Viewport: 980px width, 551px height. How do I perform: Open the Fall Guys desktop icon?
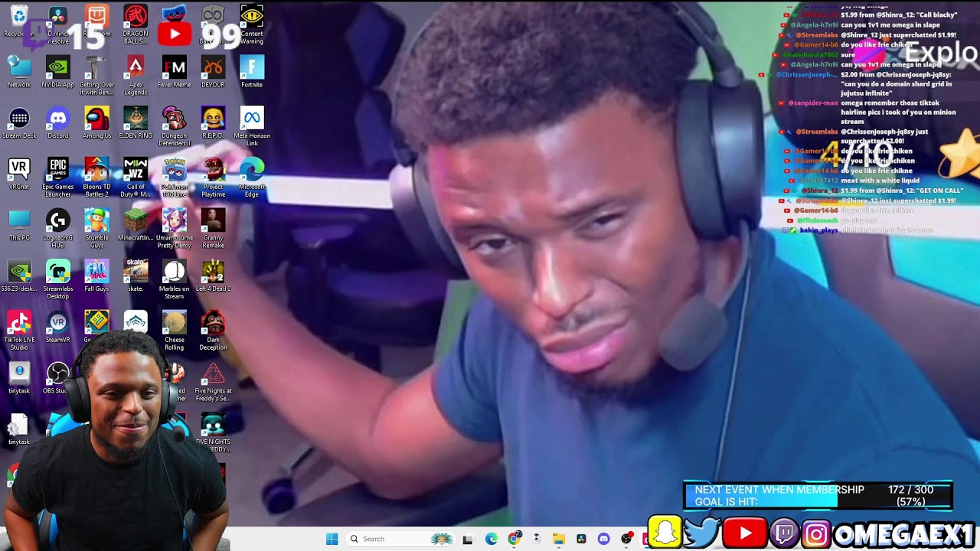pyautogui.click(x=97, y=276)
